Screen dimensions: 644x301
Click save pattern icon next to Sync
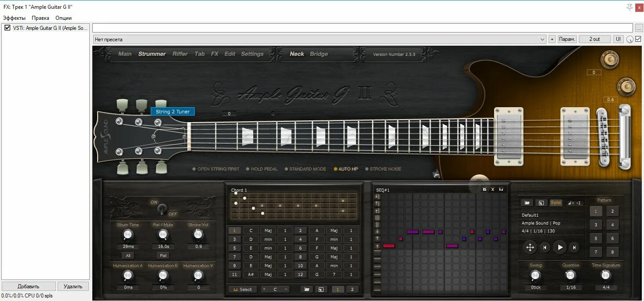click(x=541, y=203)
